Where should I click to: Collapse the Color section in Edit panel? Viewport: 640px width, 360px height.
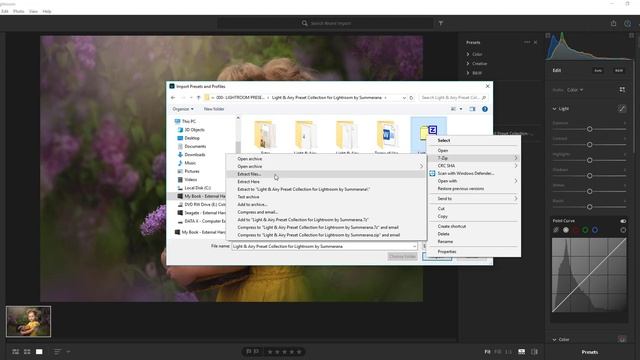click(x=554, y=339)
